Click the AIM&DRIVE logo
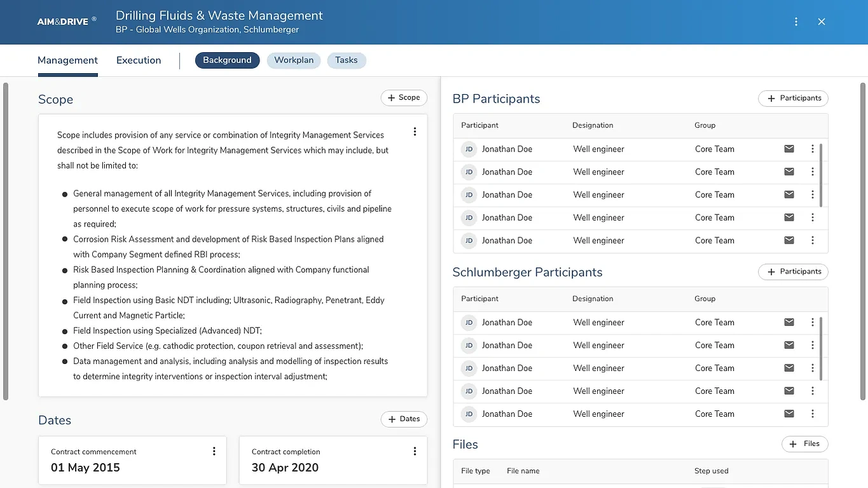 click(x=67, y=21)
